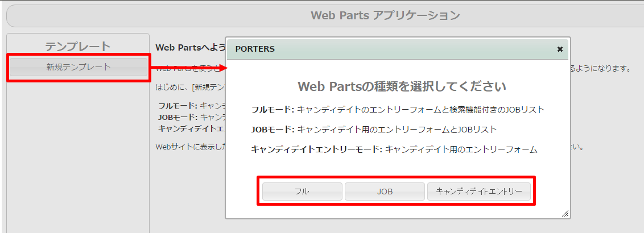Click the dialog resize grip icon
Viewport: 644px width, 233px height.
coord(565,213)
